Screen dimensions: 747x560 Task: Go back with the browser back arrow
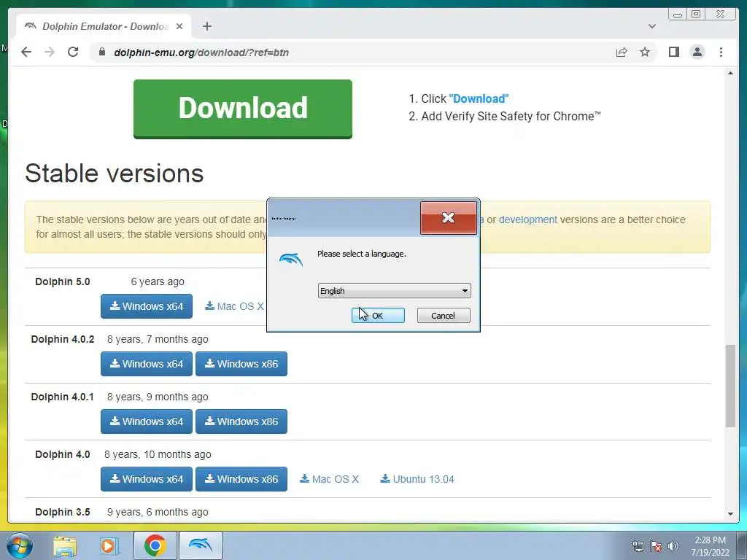point(26,52)
